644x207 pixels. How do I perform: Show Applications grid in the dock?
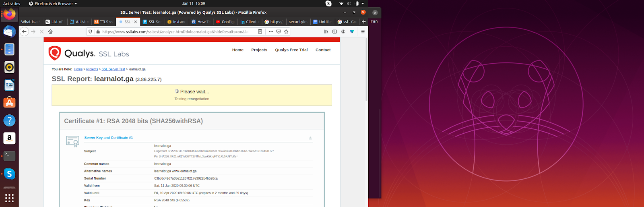point(9,198)
